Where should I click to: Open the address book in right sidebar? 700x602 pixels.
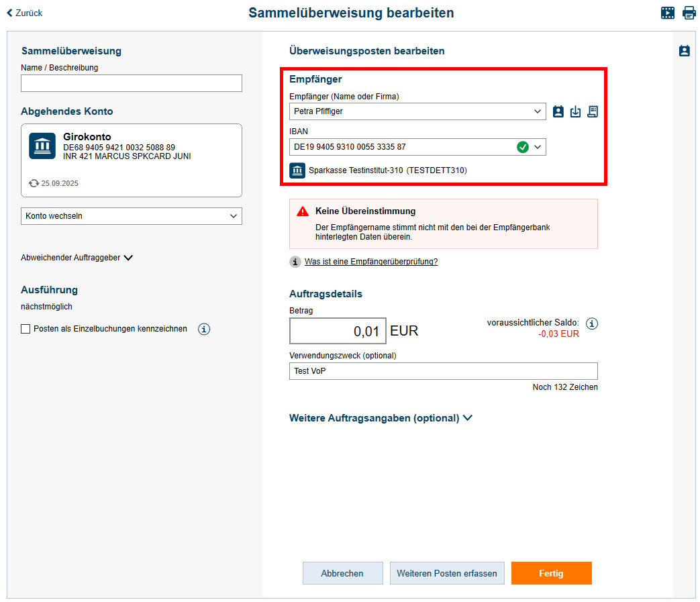click(x=684, y=51)
